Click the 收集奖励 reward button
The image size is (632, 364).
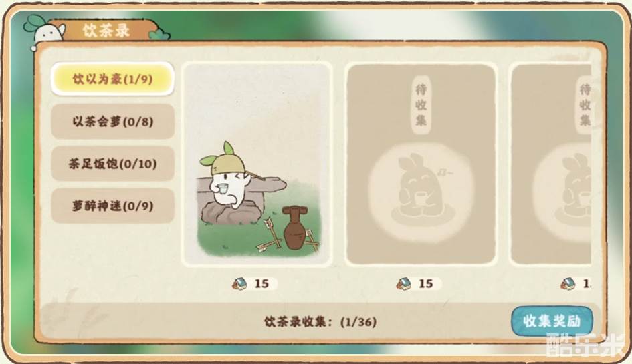click(552, 321)
